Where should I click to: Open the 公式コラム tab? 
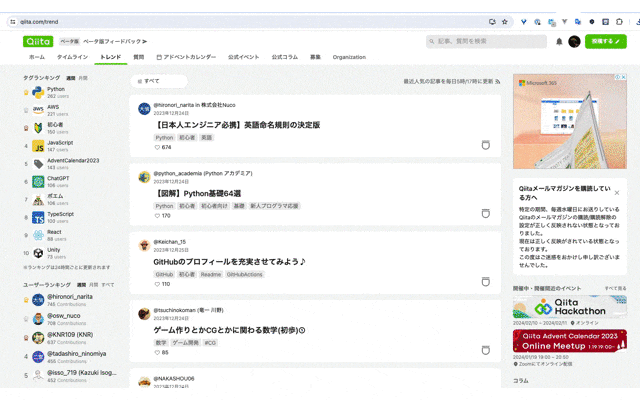click(x=285, y=57)
